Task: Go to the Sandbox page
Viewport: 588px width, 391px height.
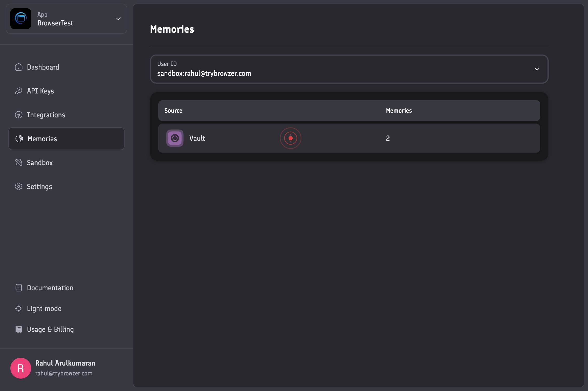Action: tap(40, 163)
